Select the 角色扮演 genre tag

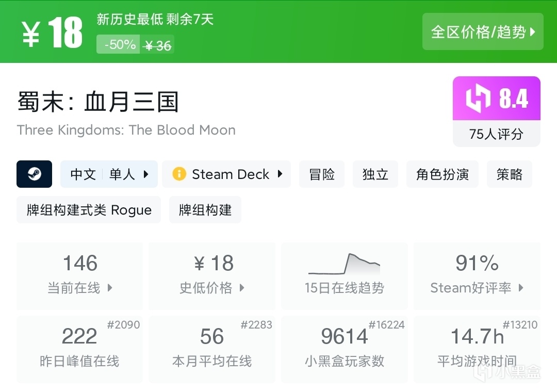click(443, 174)
